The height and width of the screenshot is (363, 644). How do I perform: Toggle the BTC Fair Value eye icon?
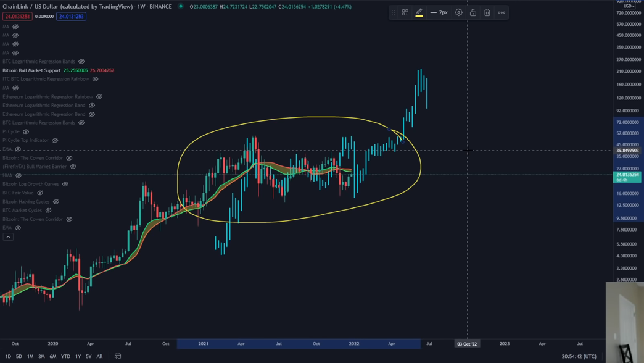click(x=40, y=193)
